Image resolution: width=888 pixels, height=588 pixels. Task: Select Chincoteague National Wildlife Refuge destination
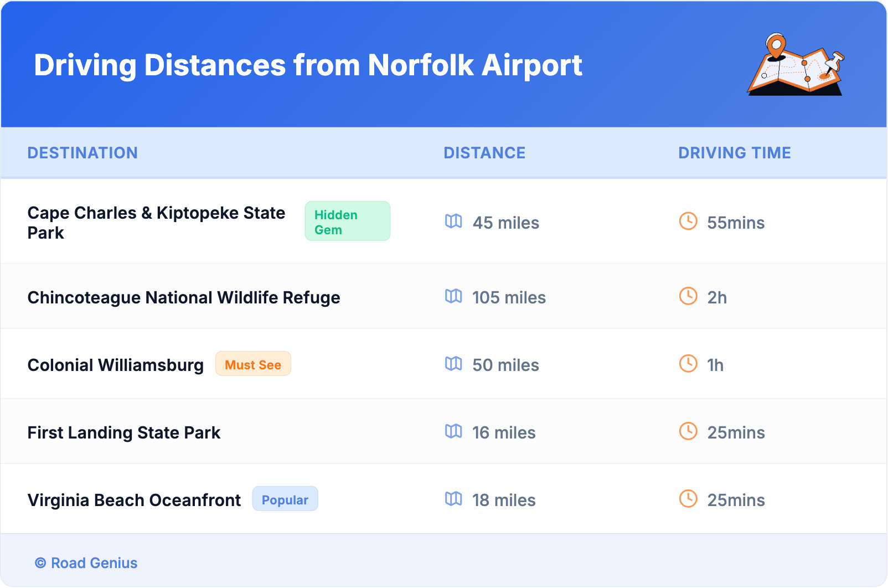(184, 298)
